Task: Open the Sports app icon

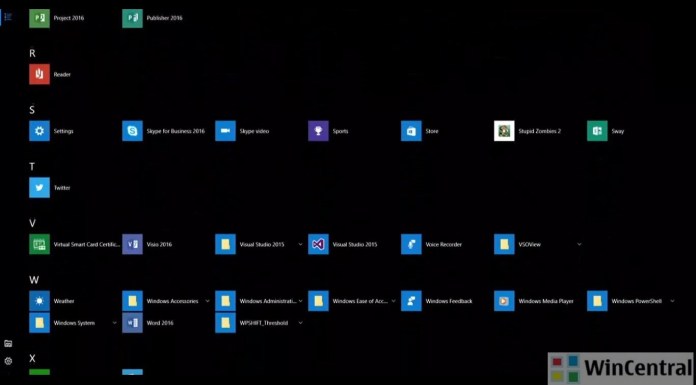Action: point(318,131)
